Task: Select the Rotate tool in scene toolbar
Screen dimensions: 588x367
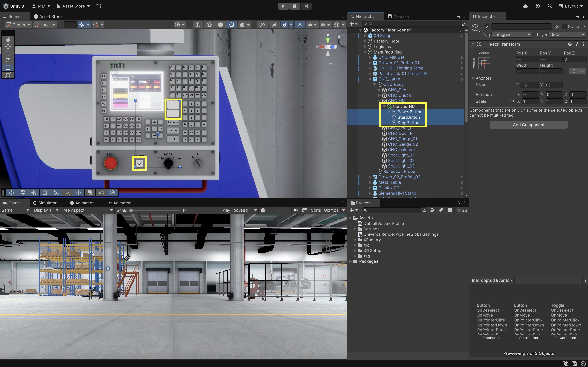Action: pyautogui.click(x=8, y=53)
